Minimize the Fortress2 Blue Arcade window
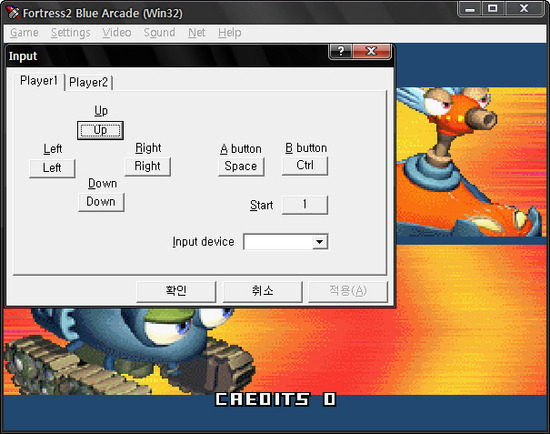The height and width of the screenshot is (434, 550). 470,9
